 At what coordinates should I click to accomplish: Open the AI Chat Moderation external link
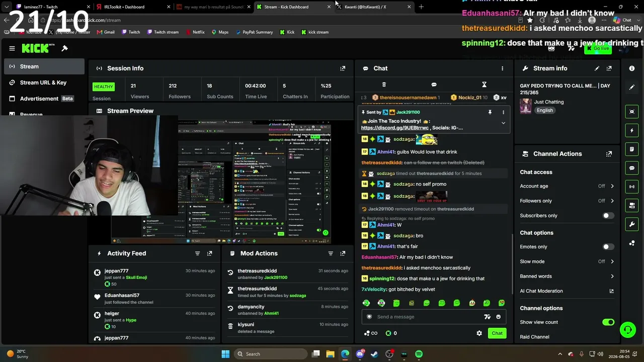[x=612, y=291]
